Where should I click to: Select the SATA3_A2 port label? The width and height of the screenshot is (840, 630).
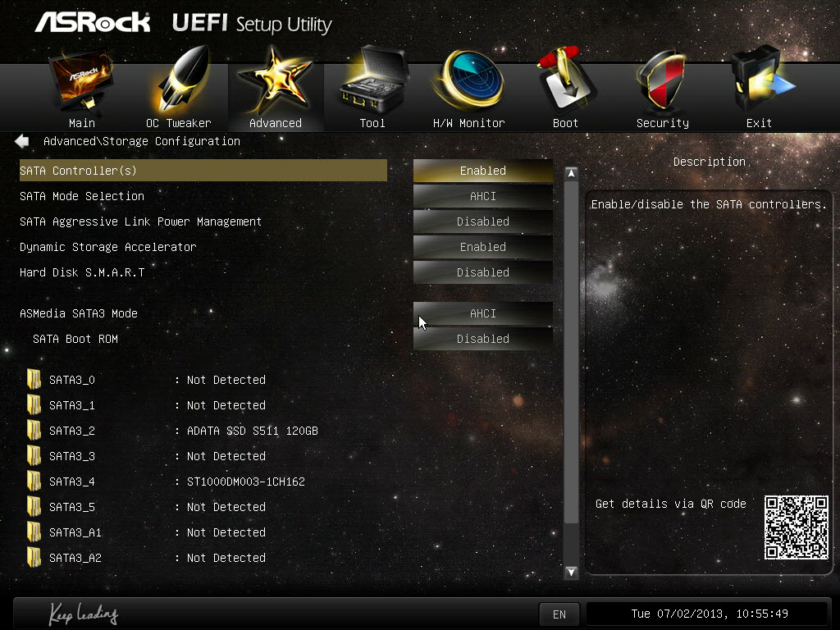click(x=75, y=558)
